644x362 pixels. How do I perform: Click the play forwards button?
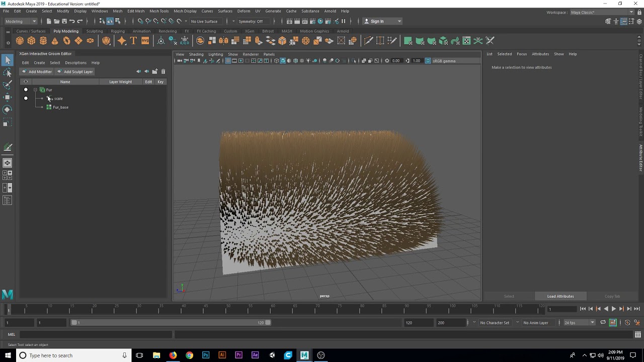point(613,309)
